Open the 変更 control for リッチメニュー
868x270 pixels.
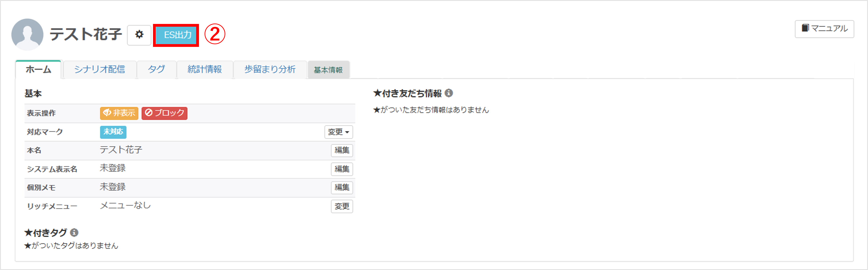(341, 206)
